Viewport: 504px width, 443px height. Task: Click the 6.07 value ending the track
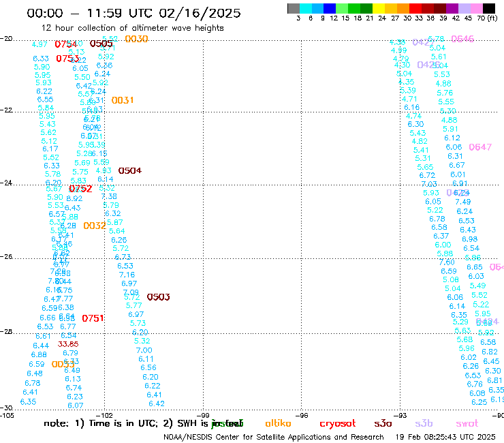(x=76, y=406)
